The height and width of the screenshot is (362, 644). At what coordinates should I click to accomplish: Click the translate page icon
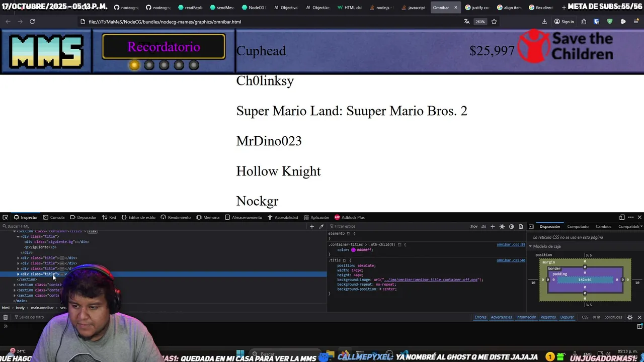[x=467, y=22]
